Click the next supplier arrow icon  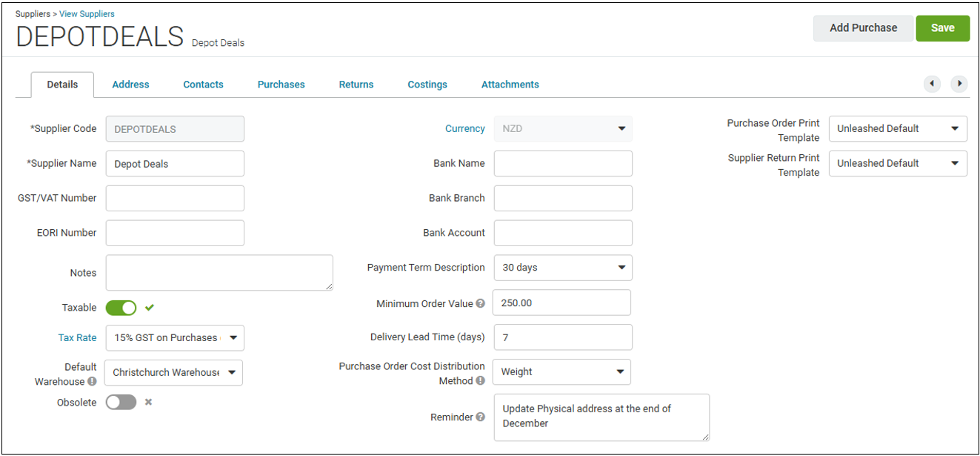tap(959, 84)
